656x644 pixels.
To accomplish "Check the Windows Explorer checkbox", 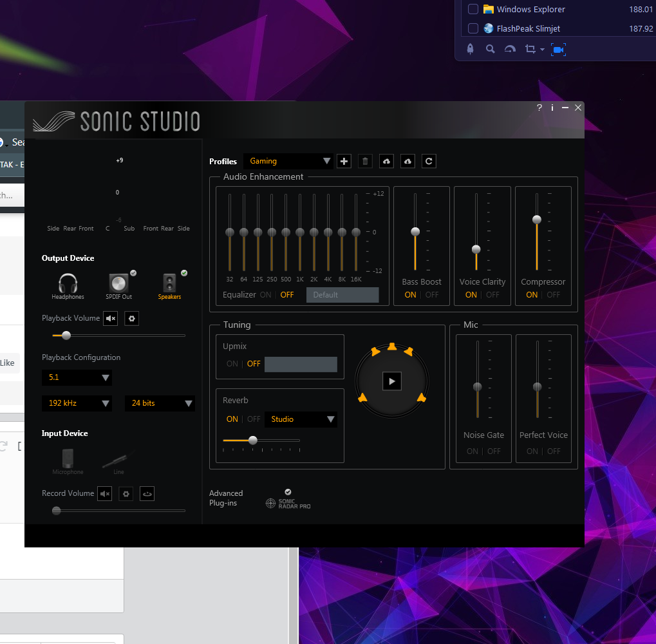I will (473, 9).
